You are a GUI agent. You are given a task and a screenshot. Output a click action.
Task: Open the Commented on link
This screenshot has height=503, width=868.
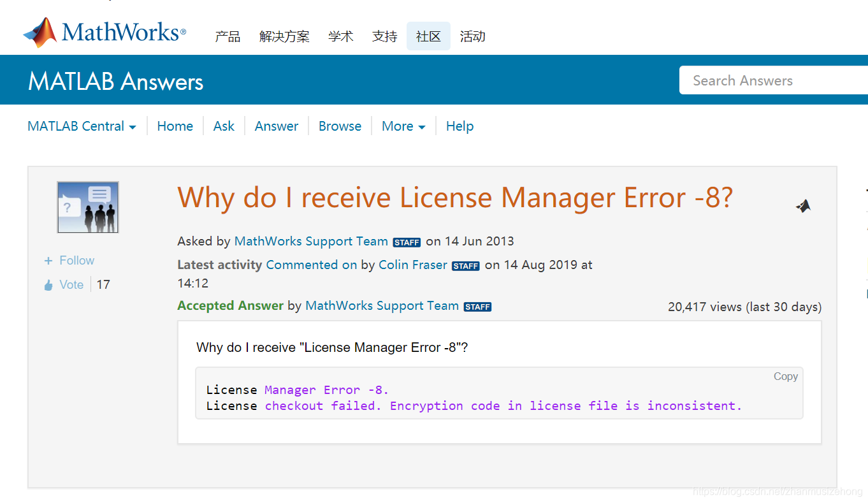(311, 265)
